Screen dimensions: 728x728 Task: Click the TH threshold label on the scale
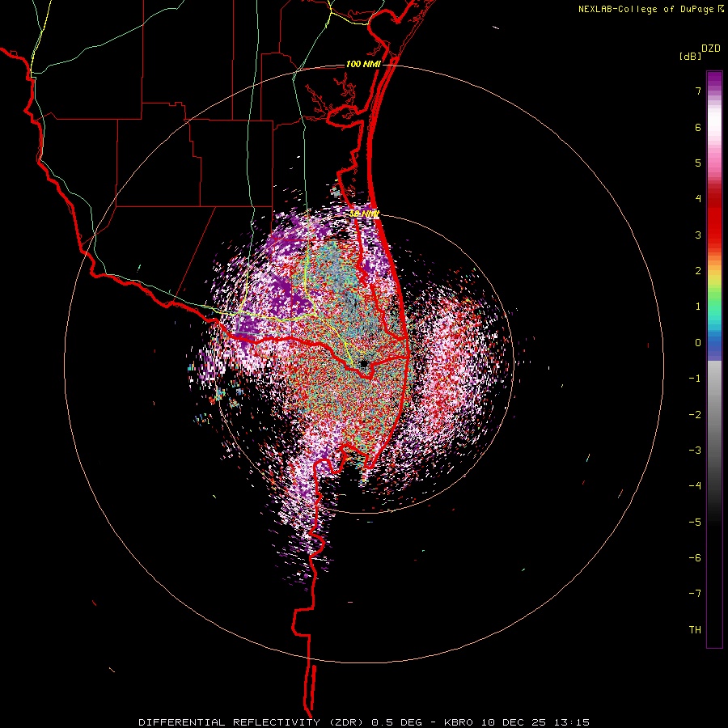(x=695, y=630)
